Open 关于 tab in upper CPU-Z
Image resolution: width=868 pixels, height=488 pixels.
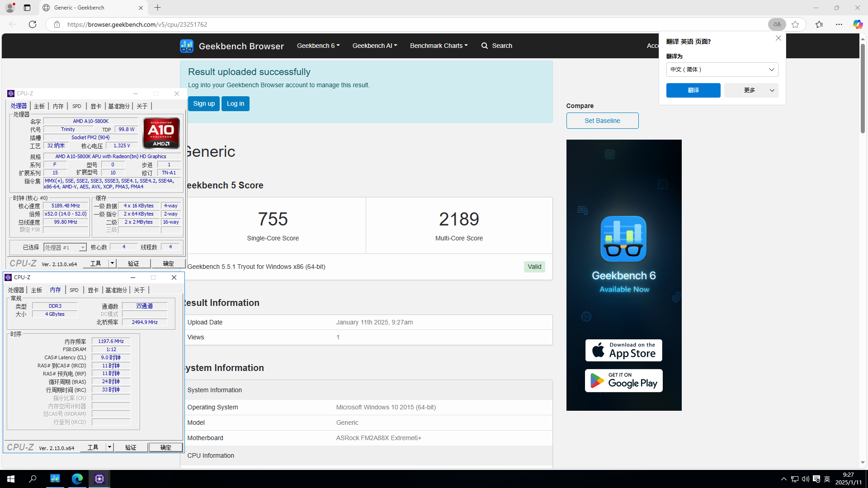pos(142,106)
